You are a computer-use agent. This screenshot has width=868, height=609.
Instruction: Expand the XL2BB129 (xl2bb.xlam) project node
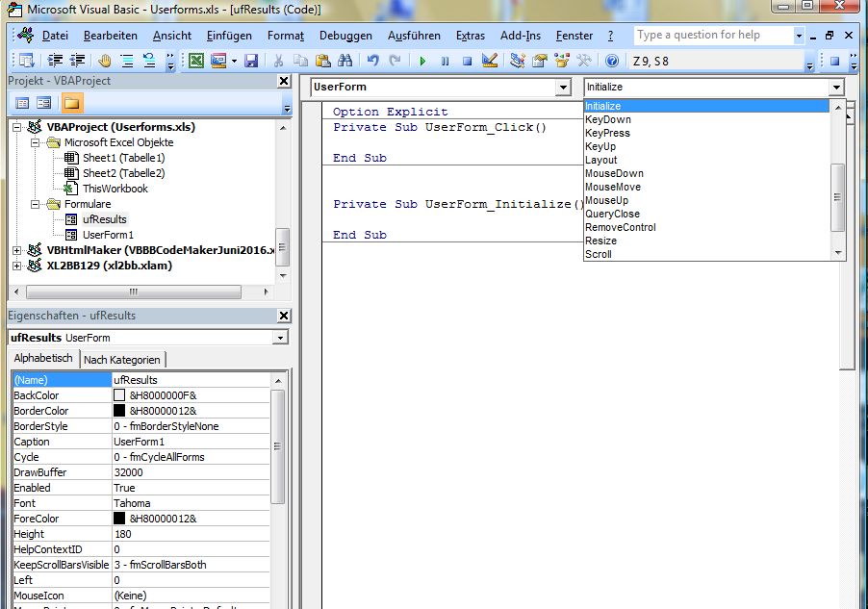point(16,266)
